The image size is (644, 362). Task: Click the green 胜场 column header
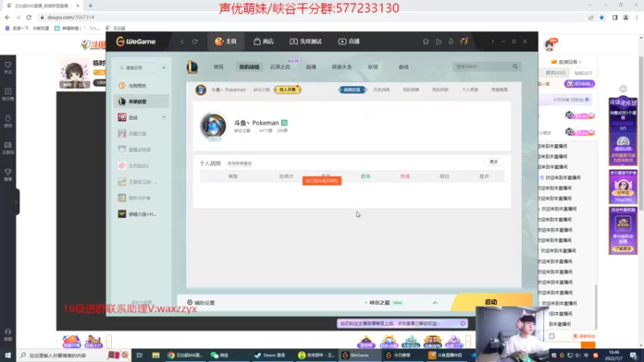click(365, 176)
